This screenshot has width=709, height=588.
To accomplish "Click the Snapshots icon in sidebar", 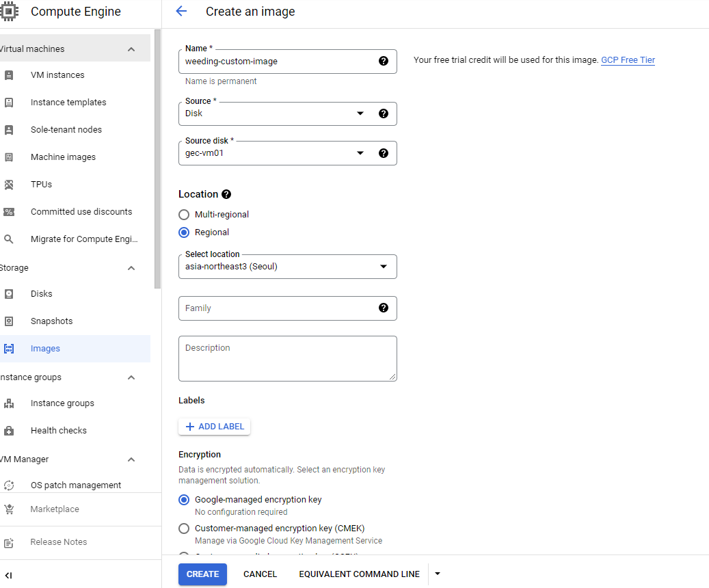I will coord(9,321).
